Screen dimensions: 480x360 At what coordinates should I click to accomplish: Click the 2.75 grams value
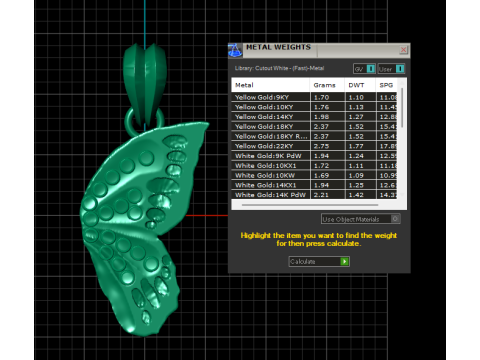tap(321, 146)
